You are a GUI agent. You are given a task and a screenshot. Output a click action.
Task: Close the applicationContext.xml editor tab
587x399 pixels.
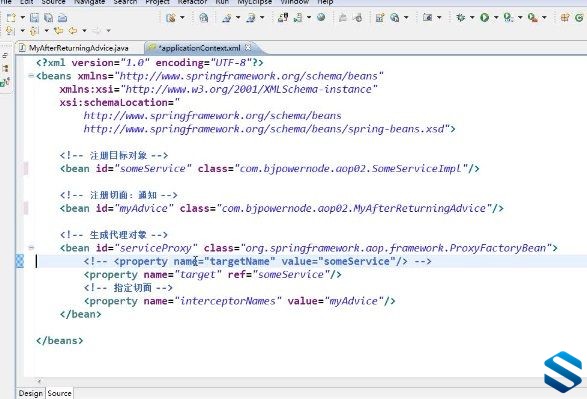pos(247,48)
